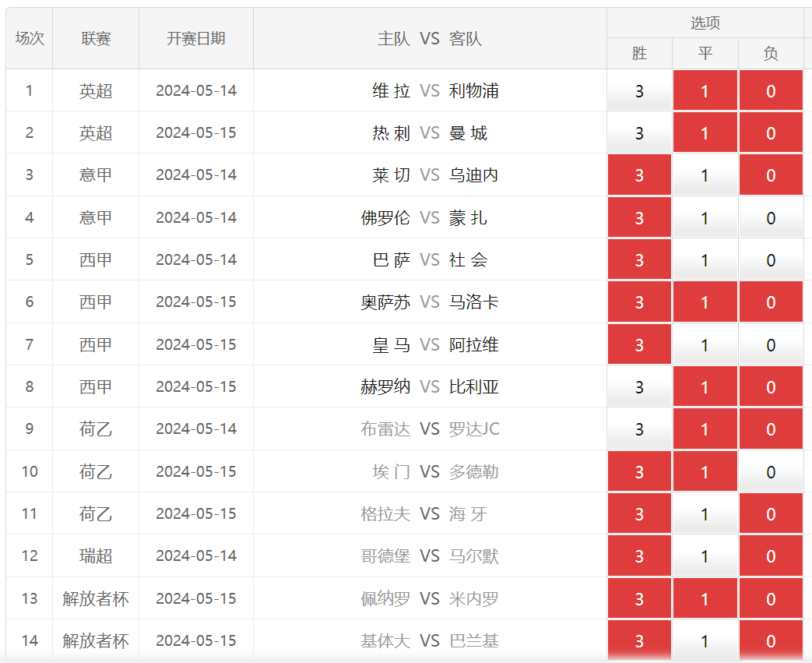Toggle loss option 0 for 基体大 VS 巴兰基
This screenshot has height=663, width=812.
coord(771,640)
